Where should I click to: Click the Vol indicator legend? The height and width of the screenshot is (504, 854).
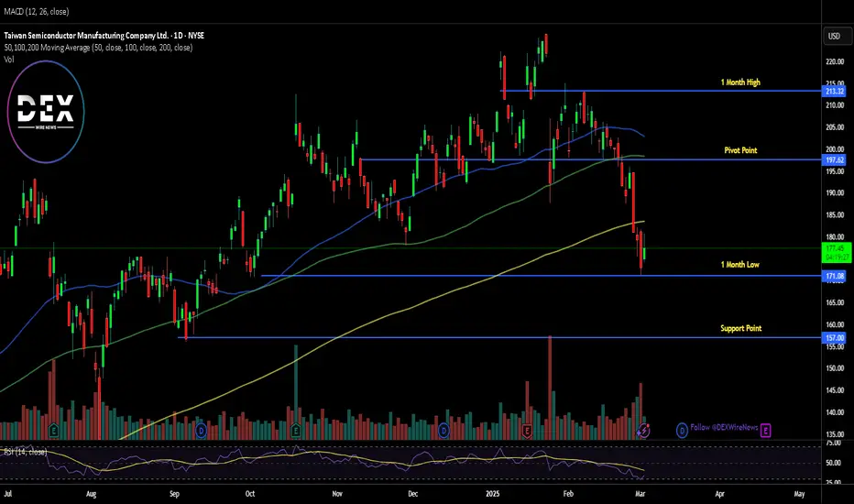point(9,60)
